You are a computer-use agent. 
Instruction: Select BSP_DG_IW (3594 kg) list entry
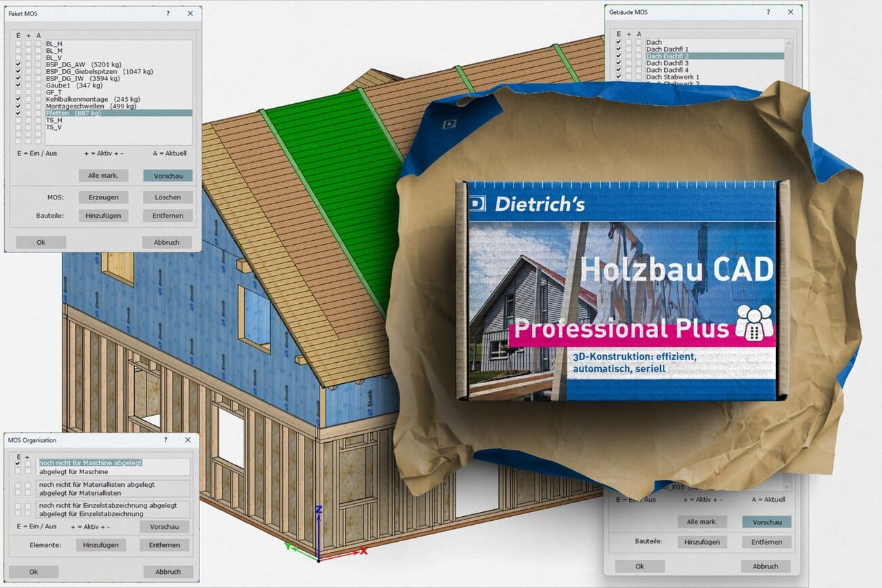click(x=119, y=78)
